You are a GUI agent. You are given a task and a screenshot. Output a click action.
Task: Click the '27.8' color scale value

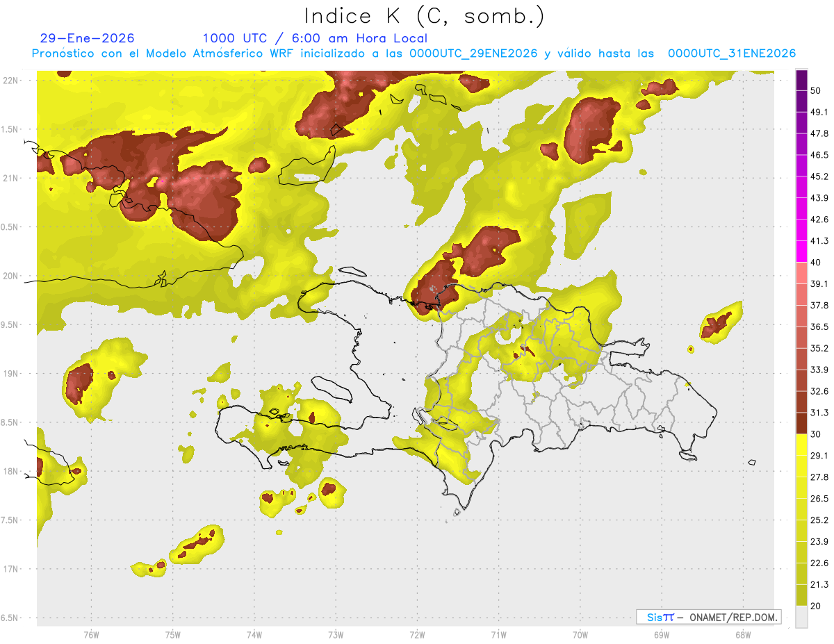point(819,477)
